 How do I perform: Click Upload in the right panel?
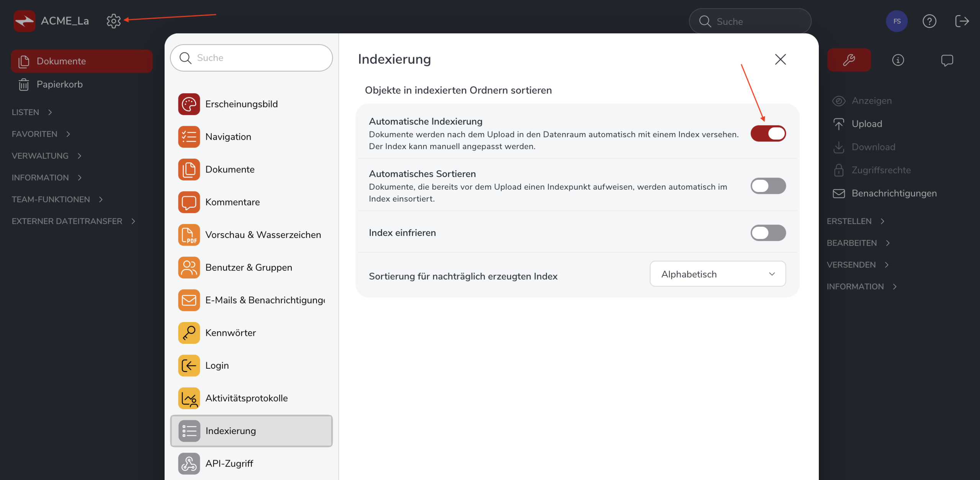click(x=867, y=124)
